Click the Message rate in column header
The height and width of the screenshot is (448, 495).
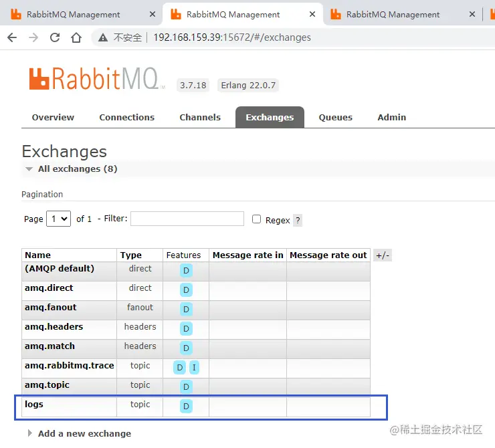248,255
